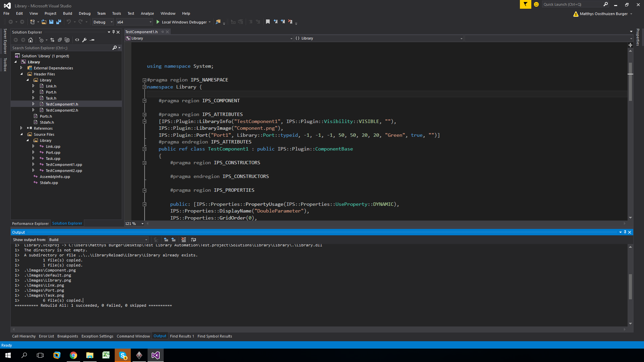
Task: Click the Toggle Bookmark toolbar icon
Action: [x=268, y=22]
